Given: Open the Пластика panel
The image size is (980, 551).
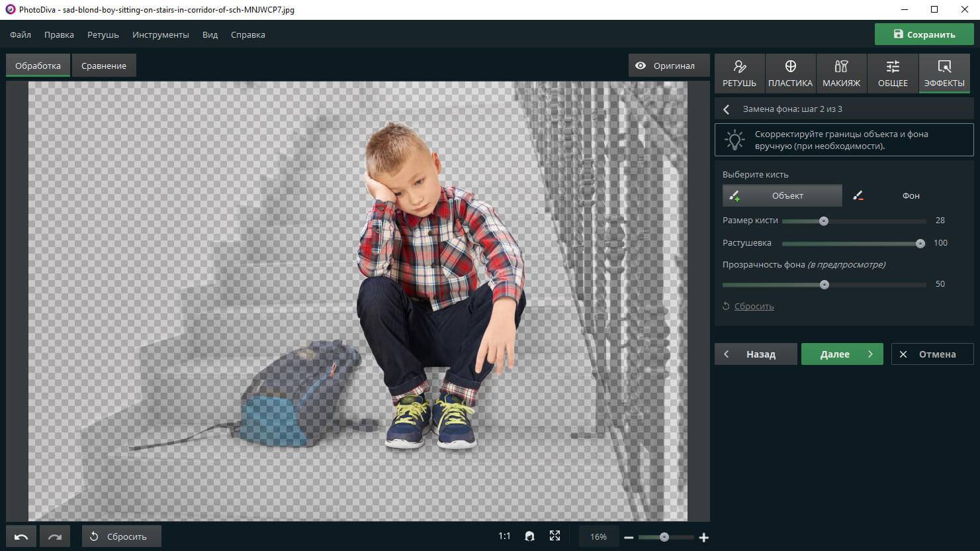Looking at the screenshot, I should [790, 74].
